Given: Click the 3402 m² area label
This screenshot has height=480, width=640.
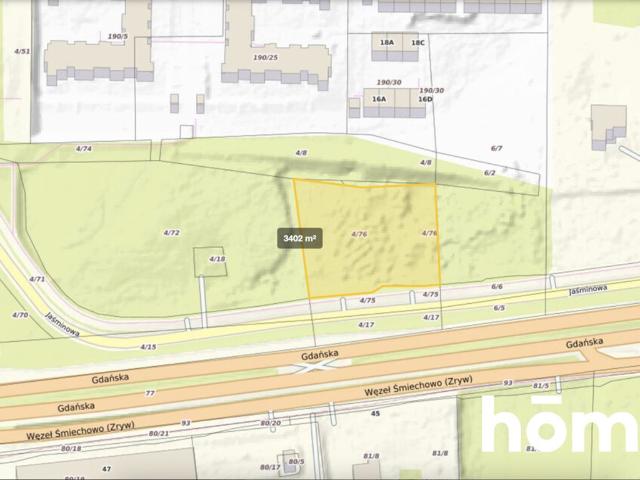Looking at the screenshot, I should [300, 239].
